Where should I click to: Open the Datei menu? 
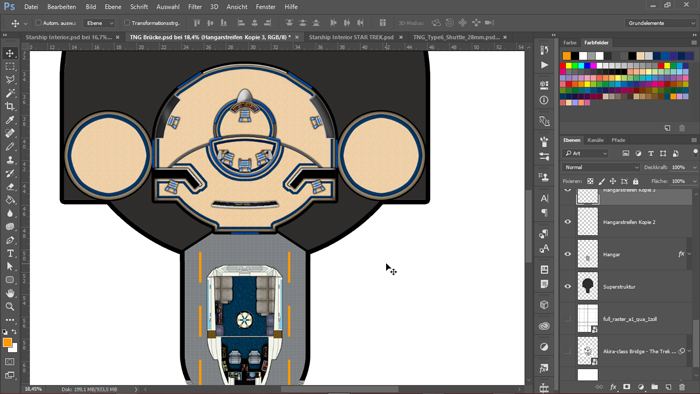click(x=31, y=7)
